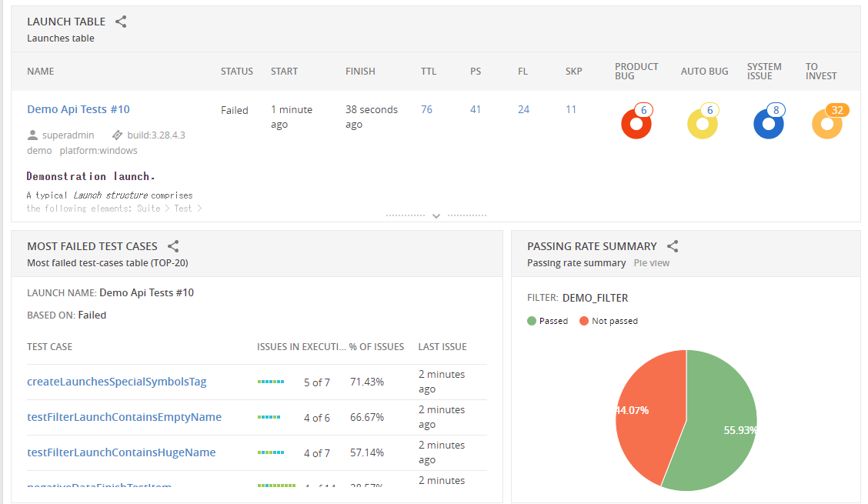Click the SYSTEM ISSUE column header
Image resolution: width=868 pixels, height=504 pixels.
point(764,71)
